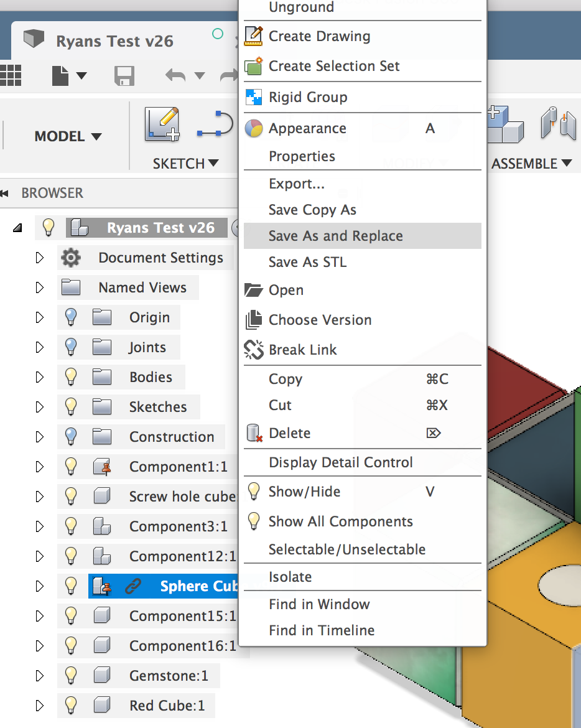Select Isolate from context menu

coord(363,577)
